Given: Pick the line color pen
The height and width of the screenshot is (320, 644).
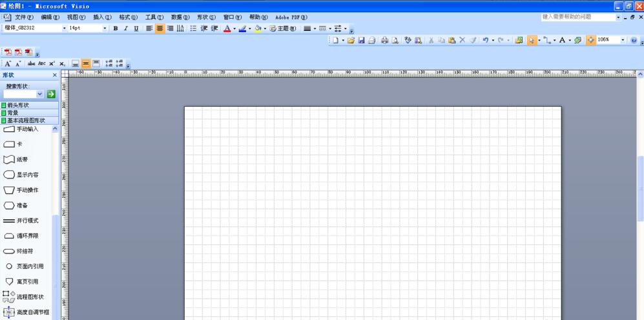Looking at the screenshot, I should (242, 29).
